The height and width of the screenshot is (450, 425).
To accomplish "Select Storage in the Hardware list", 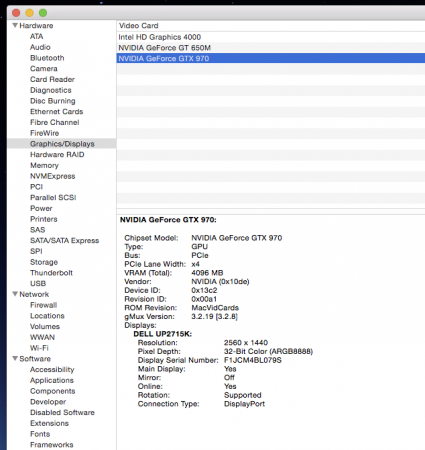I will click(44, 262).
